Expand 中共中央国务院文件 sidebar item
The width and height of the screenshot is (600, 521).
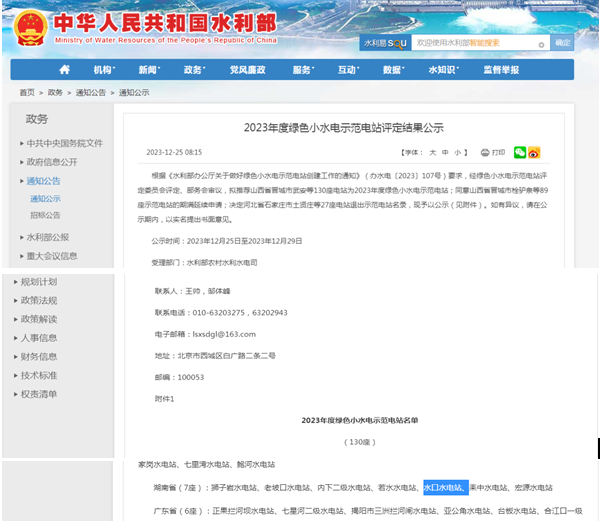[x=63, y=143]
